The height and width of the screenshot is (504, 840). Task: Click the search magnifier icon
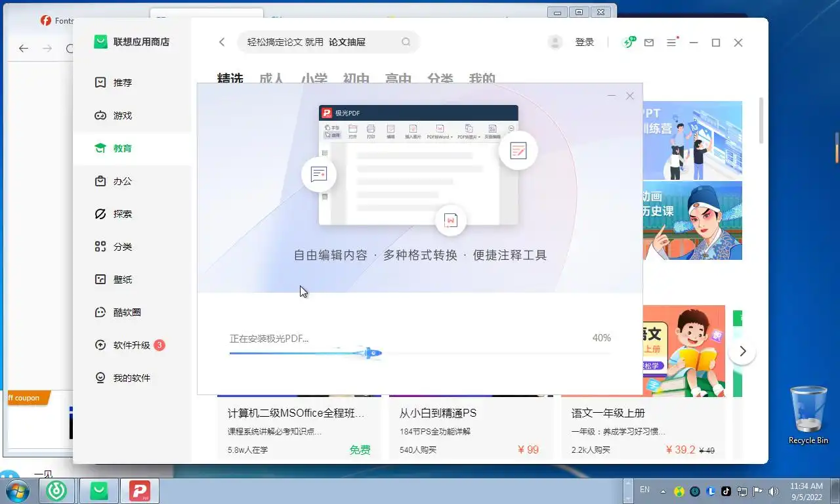pyautogui.click(x=406, y=42)
